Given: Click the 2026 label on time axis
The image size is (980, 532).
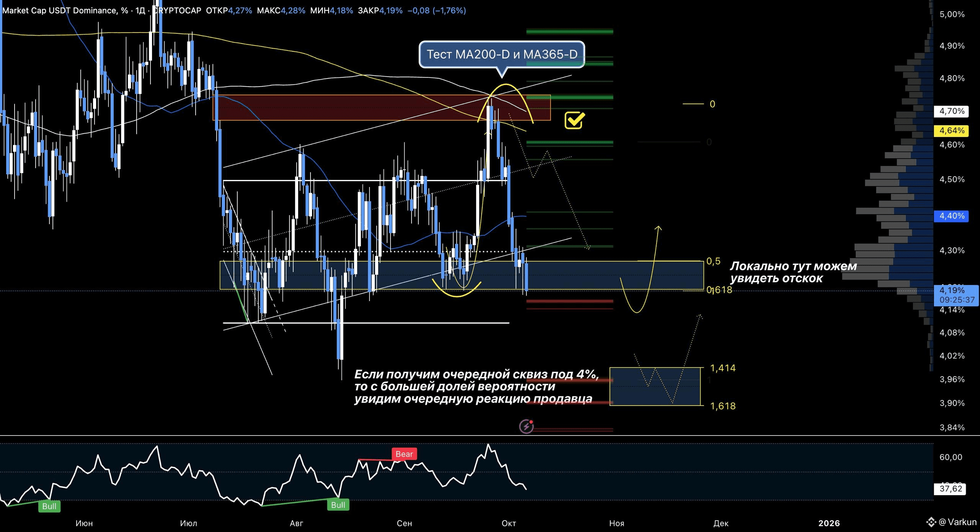Looking at the screenshot, I should click(829, 523).
